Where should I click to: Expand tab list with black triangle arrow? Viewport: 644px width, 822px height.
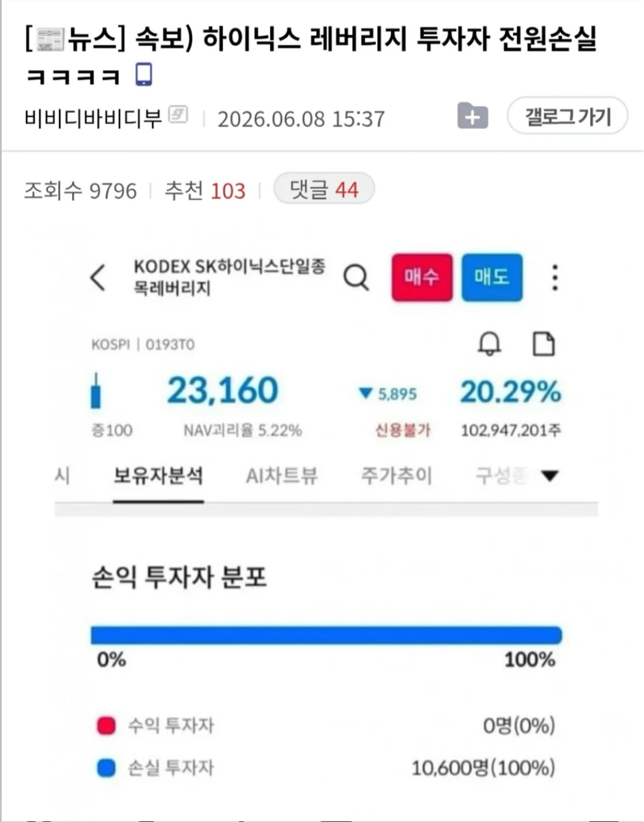[x=550, y=476]
